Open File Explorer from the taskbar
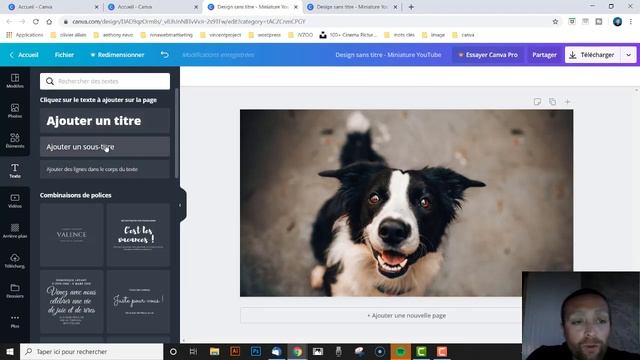 coord(214,351)
